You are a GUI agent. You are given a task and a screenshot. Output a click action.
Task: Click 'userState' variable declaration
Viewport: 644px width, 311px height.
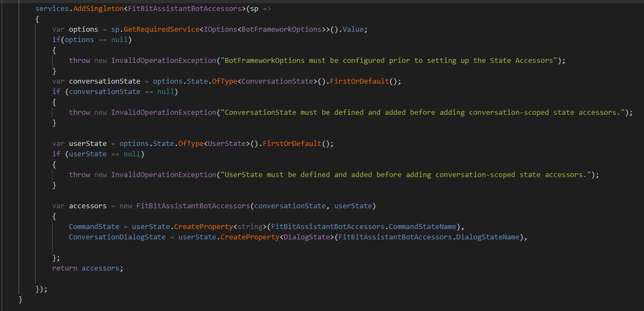click(88, 144)
